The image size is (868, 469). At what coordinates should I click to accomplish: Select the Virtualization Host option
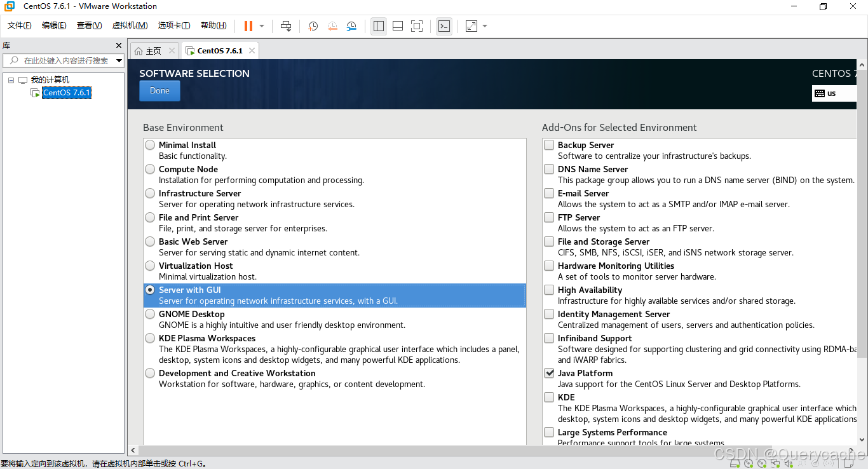point(150,266)
